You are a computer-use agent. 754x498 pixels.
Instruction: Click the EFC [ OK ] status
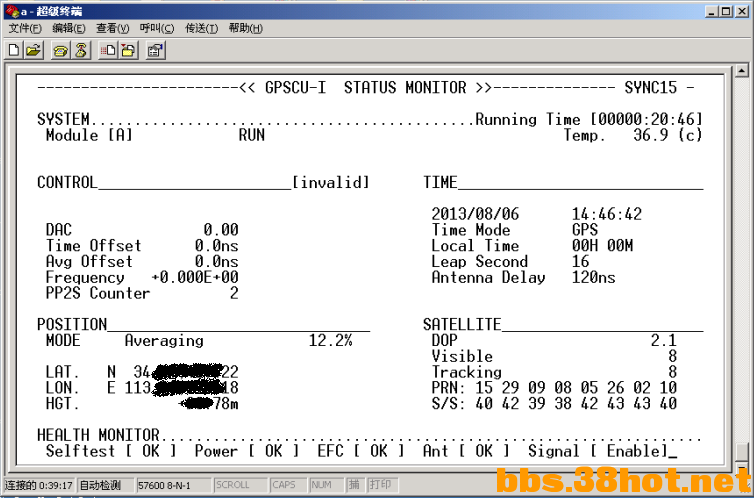361,451
